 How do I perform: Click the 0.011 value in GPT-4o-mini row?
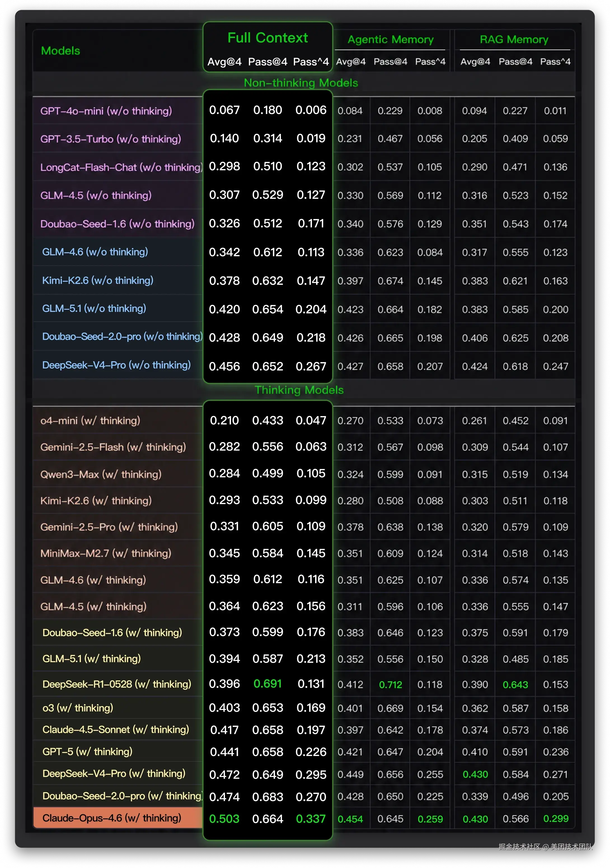555,110
